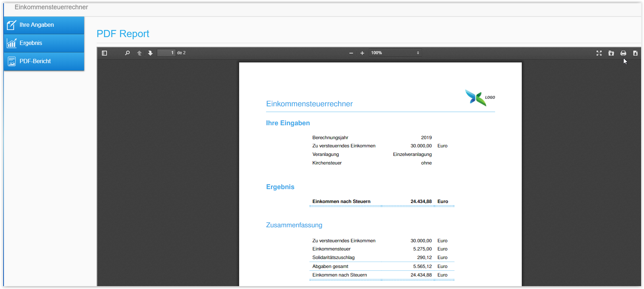Navigate to the Ergebnis page
The image size is (644, 289).
[31, 43]
